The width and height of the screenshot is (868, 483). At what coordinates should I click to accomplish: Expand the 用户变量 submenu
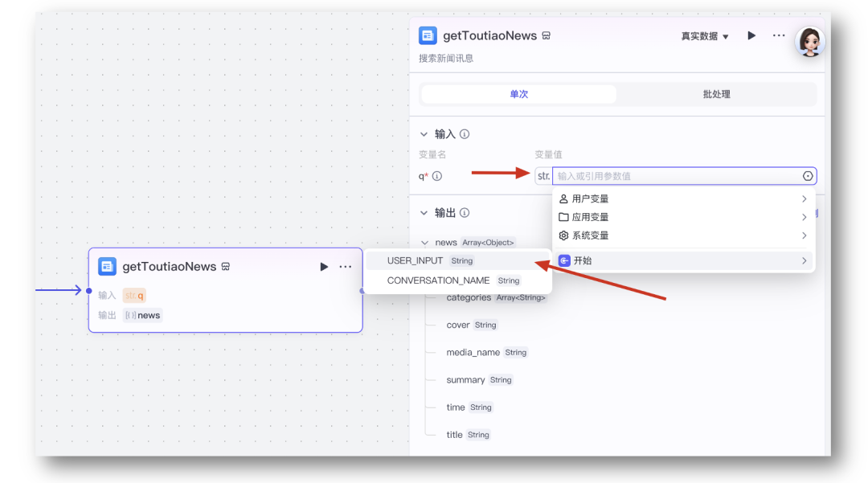(x=683, y=199)
